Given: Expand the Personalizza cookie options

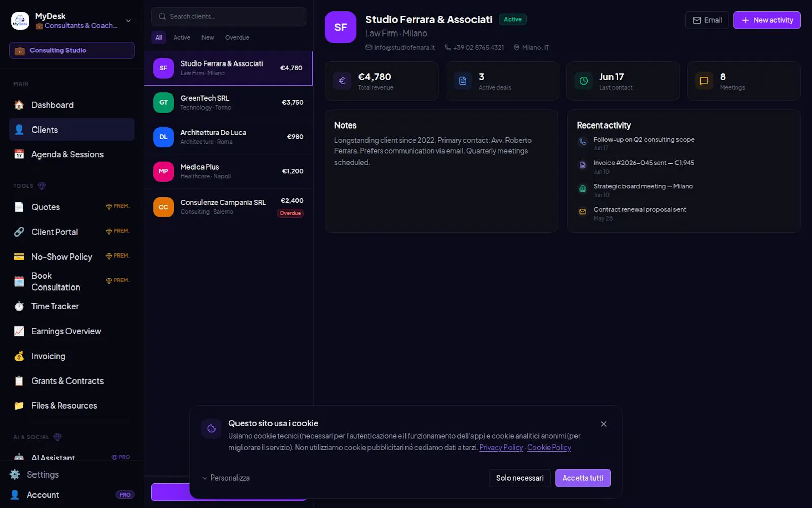Looking at the screenshot, I should [226, 478].
